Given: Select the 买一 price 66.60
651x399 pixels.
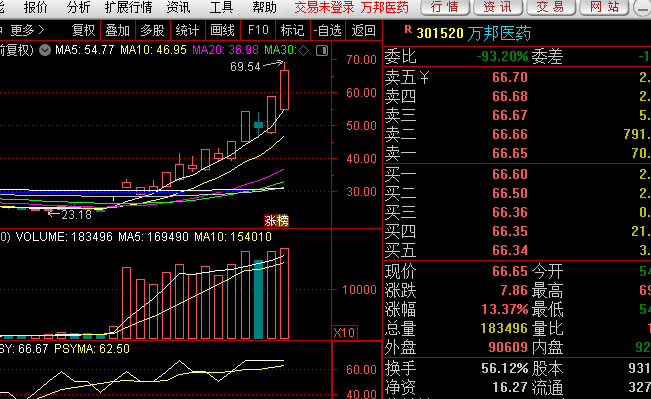Looking at the screenshot, I should click(x=510, y=174).
